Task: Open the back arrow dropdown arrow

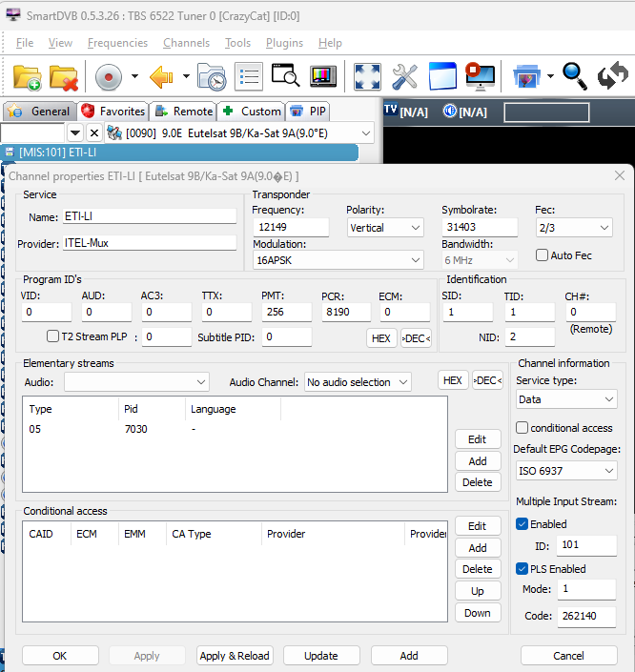Action: tap(186, 76)
